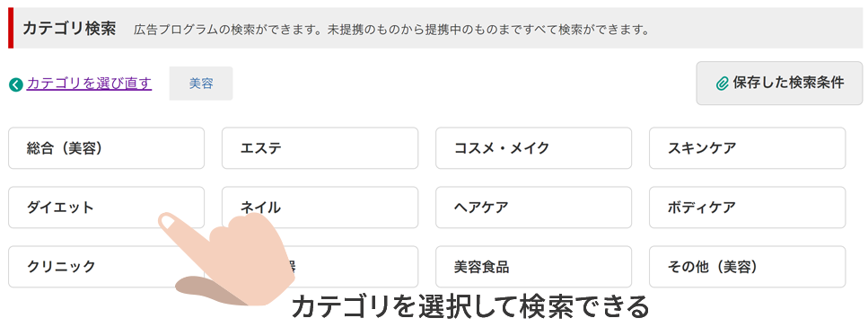Screen dimensions: 868x336
Task: Select the ダイエット category
Action: 106,208
